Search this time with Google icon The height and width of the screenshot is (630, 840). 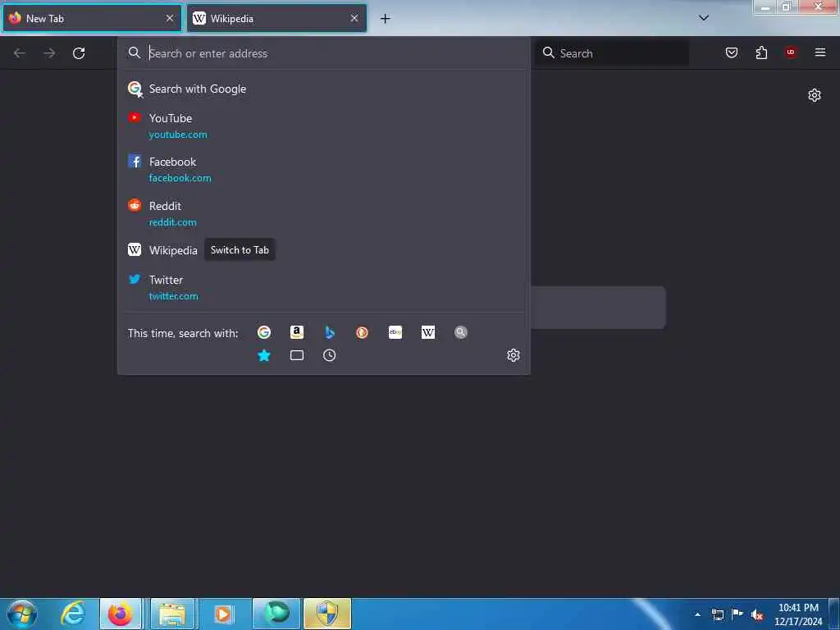click(264, 333)
